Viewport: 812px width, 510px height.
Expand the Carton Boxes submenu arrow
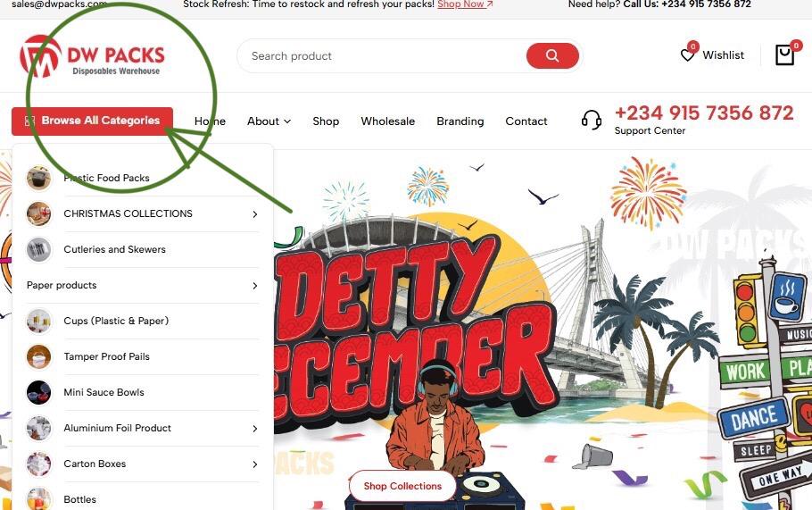(x=255, y=464)
